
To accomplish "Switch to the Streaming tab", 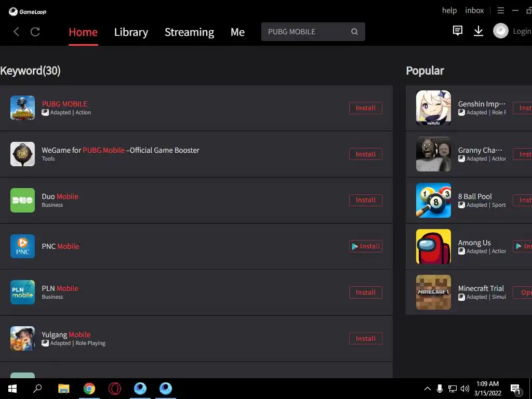I will [189, 32].
